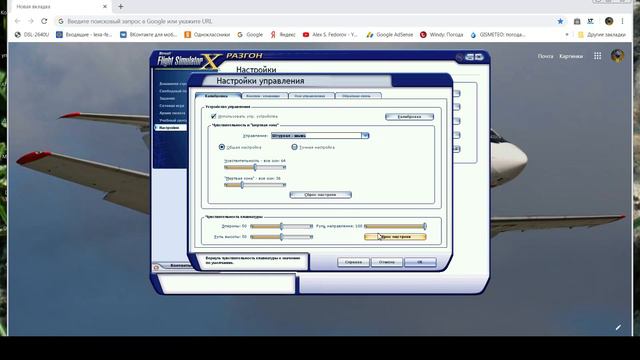Toggle Использовать упр. устройства checkbox
Image resolution: width=640 pixels, height=360 pixels.
click(x=213, y=116)
